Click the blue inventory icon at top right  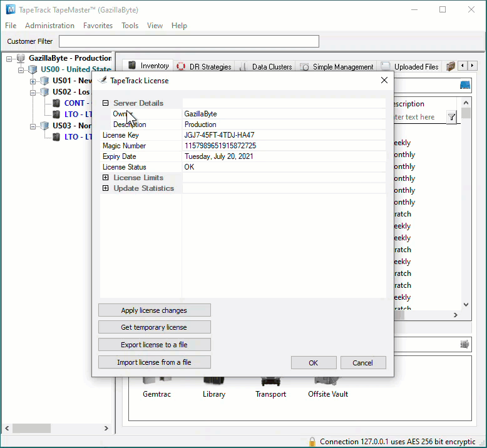point(465,85)
